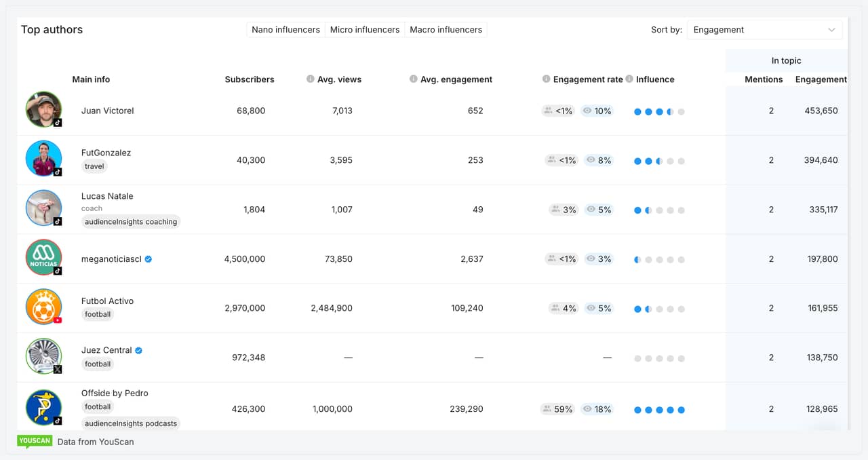Open the Juan Victorel author name
Screen dimensions: 868x460
pyautogui.click(x=107, y=111)
